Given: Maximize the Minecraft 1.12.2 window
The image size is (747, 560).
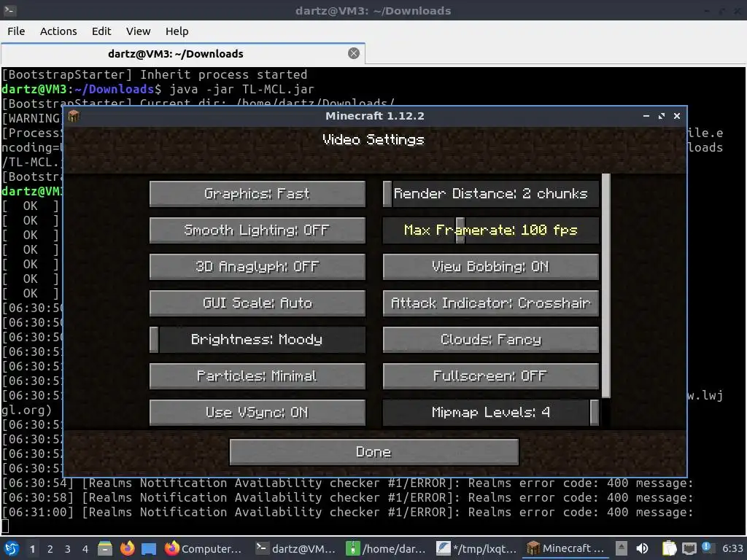Looking at the screenshot, I should click(x=661, y=116).
